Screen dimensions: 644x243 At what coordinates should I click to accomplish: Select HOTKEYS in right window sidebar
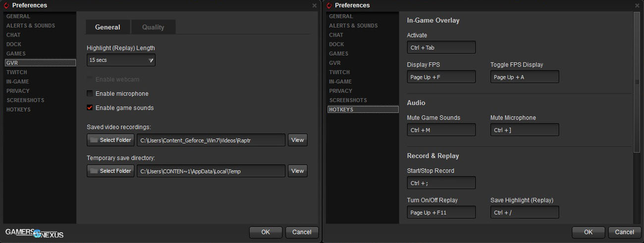(363, 110)
